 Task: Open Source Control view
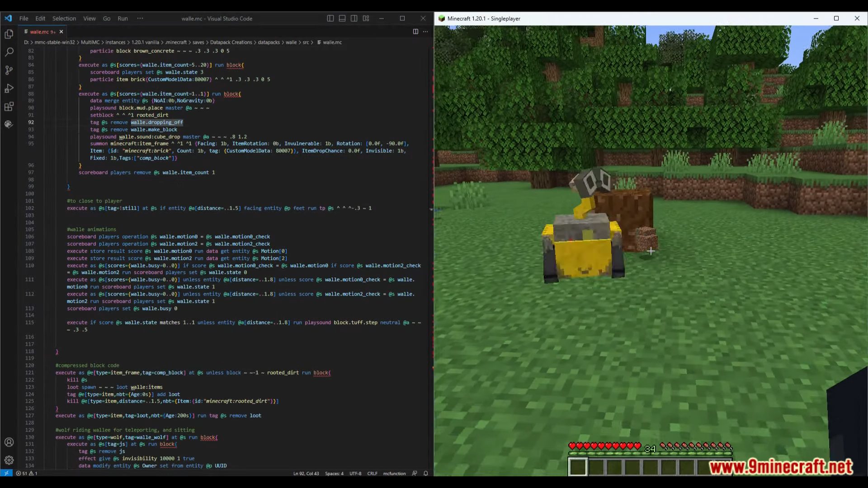coord(9,70)
